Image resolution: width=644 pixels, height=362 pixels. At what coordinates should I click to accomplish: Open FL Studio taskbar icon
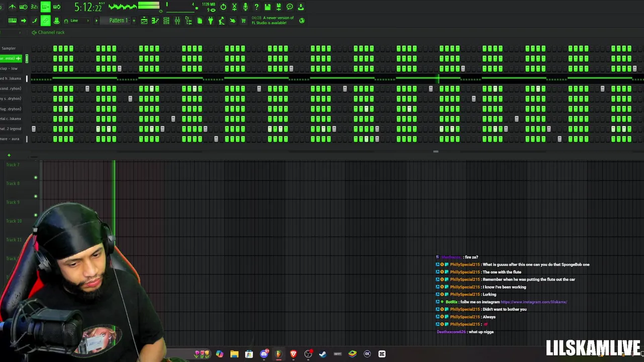pos(278,354)
